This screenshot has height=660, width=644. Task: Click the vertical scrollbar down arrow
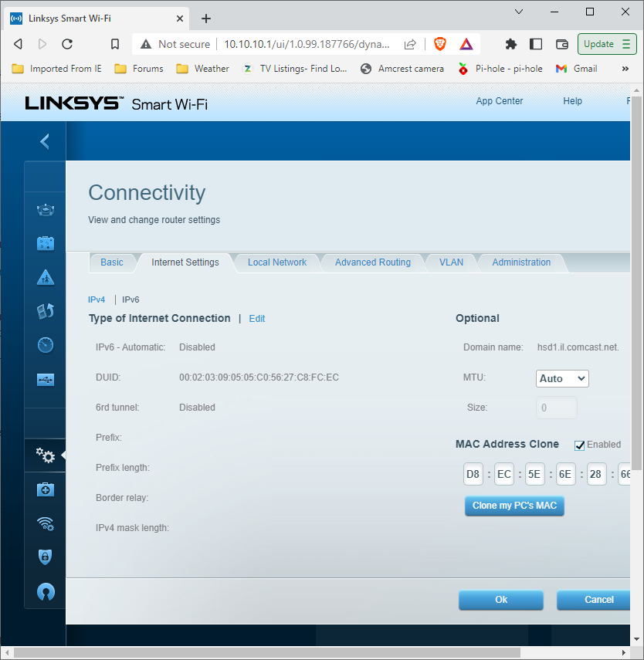[636, 638]
